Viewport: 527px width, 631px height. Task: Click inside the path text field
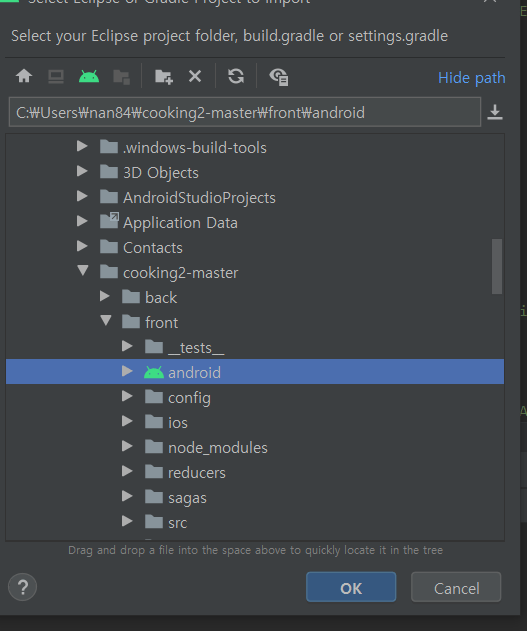coord(245,113)
